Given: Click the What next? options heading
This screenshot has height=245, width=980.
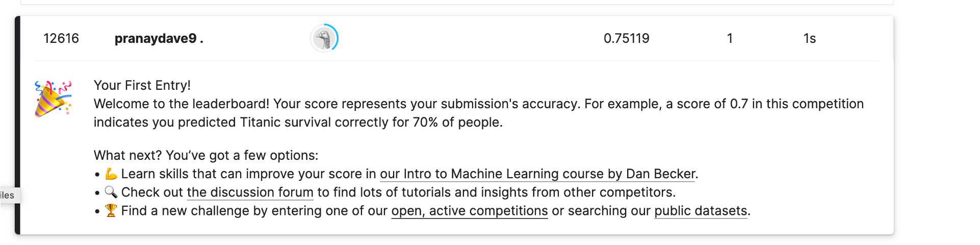Looking at the screenshot, I should pos(205,155).
